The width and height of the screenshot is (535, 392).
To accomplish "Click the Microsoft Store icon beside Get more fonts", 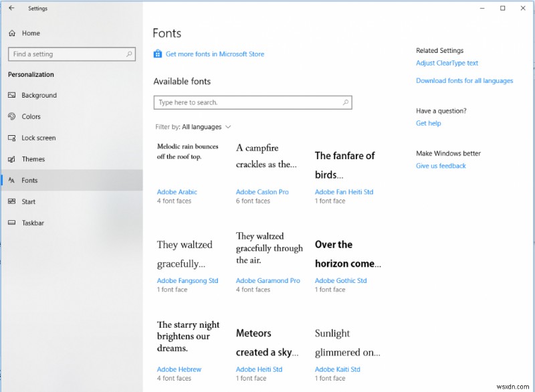I will pos(158,54).
